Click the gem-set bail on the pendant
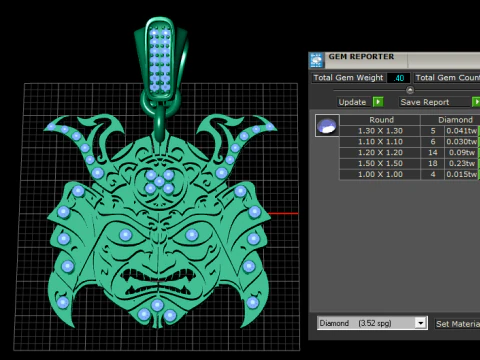 click(160, 60)
